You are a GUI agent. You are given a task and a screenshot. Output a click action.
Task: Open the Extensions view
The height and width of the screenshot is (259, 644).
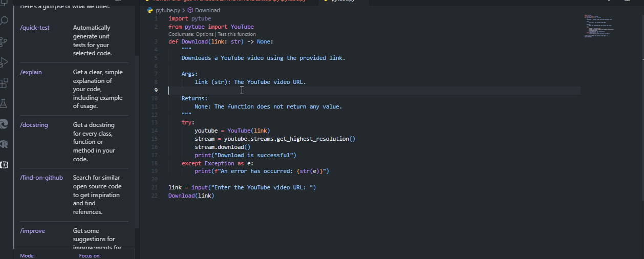click(x=4, y=82)
